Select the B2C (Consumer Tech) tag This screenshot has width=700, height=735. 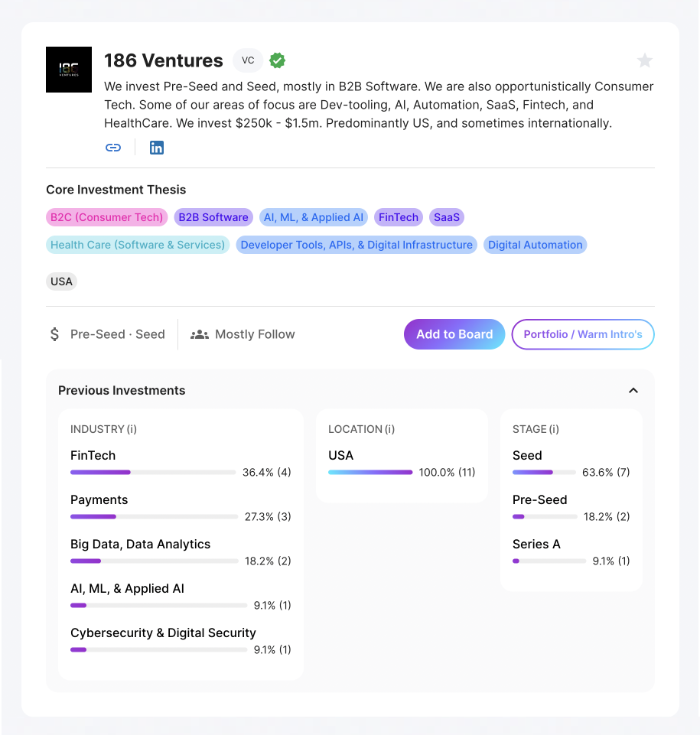click(x=107, y=217)
